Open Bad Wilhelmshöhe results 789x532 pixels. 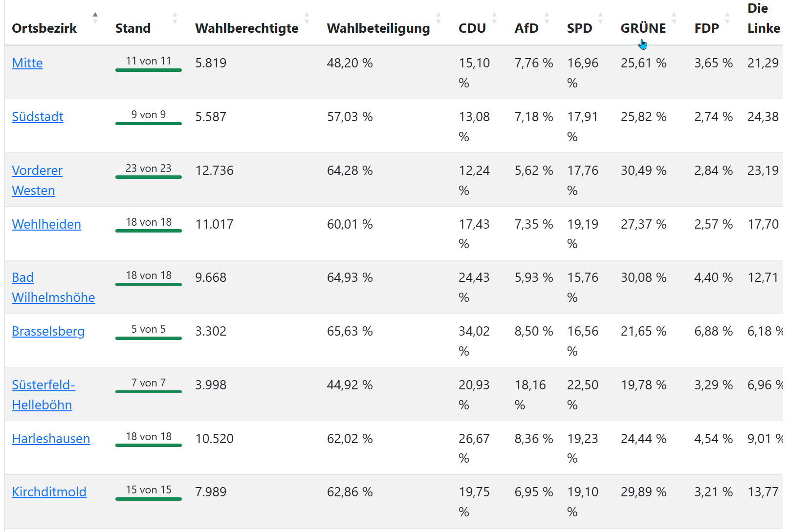tap(53, 287)
